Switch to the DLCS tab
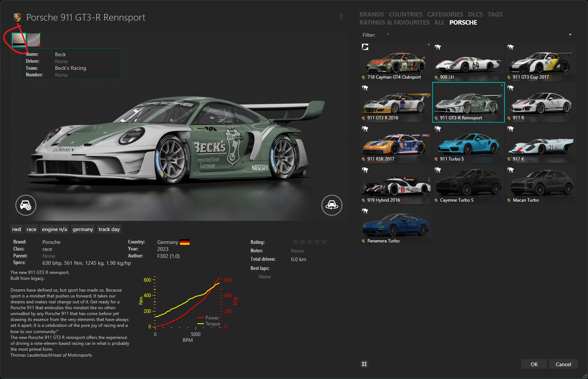Screen dimensions: 588x379 tap(475, 14)
